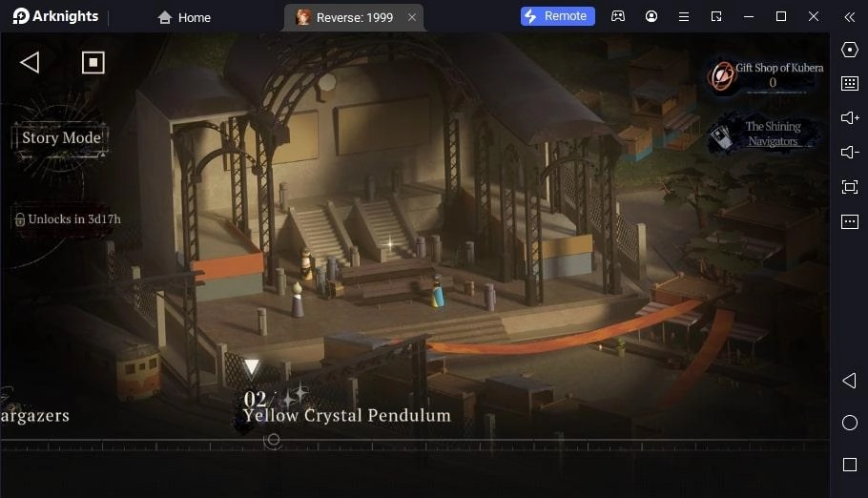Open the more options ellipsis in sidebar
Viewport: 868px width, 498px height.
[850, 221]
